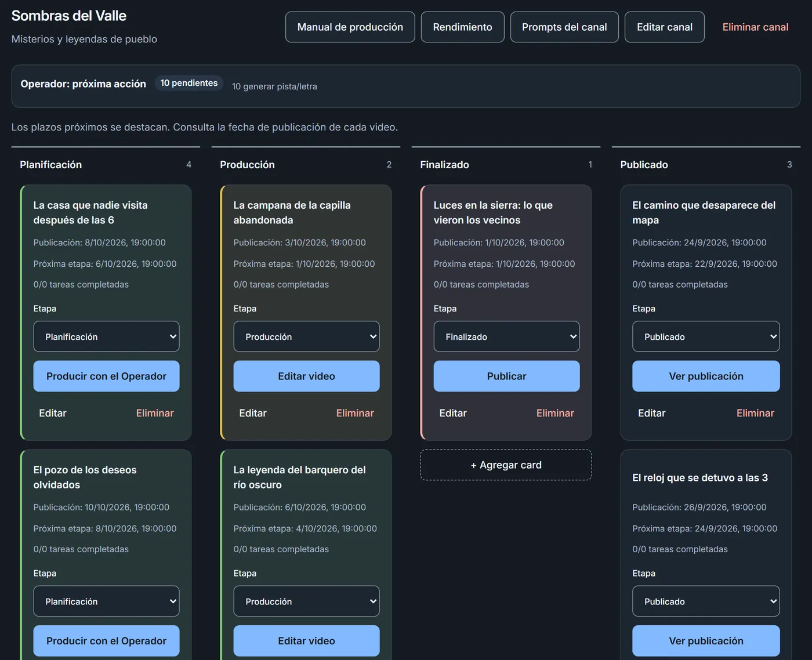Add a card in the Finalizado column
The width and height of the screenshot is (812, 660).
click(506, 465)
